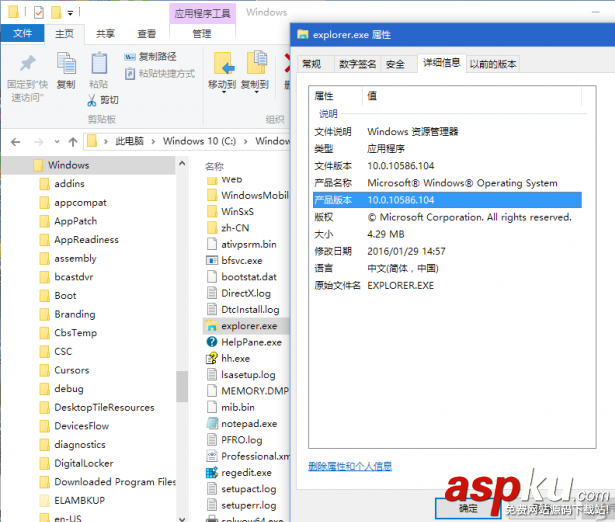Click Remove Properties and Personal Information link
This screenshot has width=615, height=522.
pyautogui.click(x=350, y=466)
